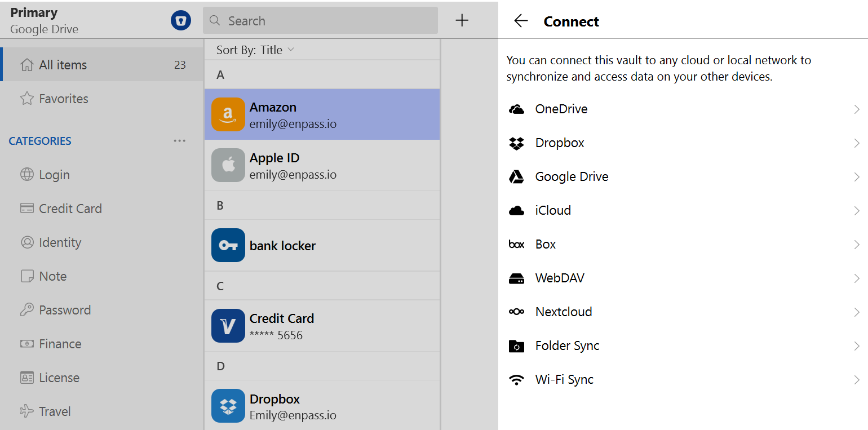Click the License ID card icon
The image size is (868, 430).
[x=26, y=378]
